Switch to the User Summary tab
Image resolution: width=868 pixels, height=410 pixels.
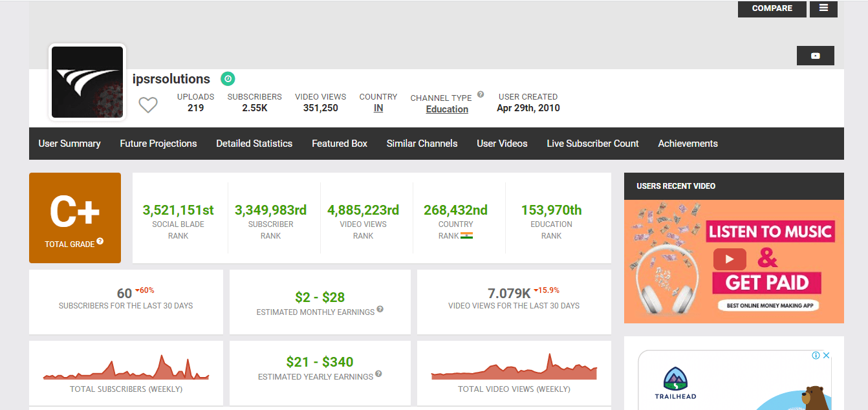tap(69, 143)
